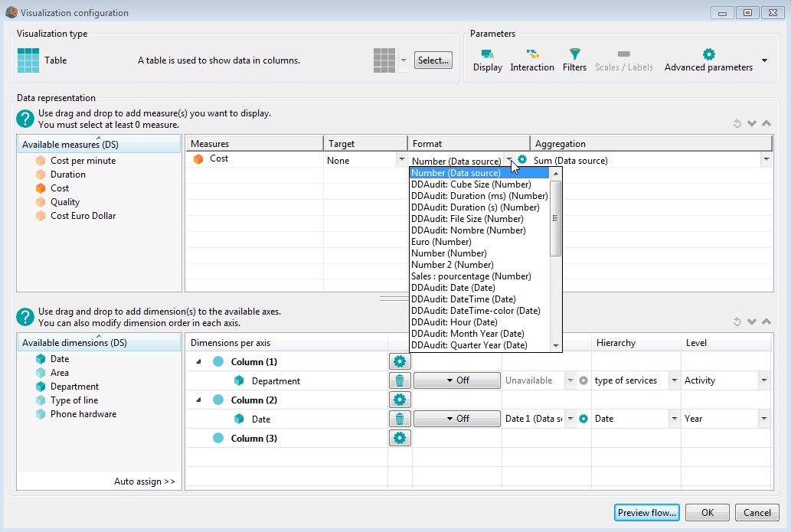Click the reset arrow icon above measures table
This screenshot has width=791, height=532.
(x=737, y=123)
